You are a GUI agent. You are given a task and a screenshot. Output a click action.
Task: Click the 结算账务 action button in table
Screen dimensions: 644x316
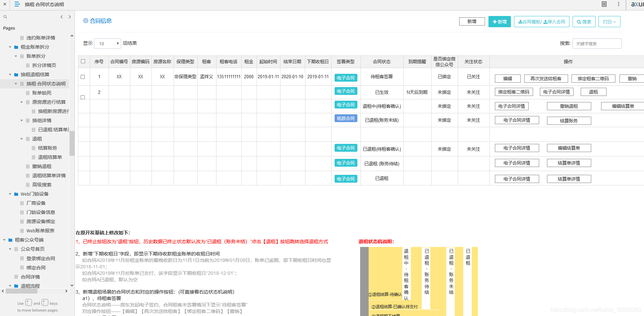click(x=569, y=121)
